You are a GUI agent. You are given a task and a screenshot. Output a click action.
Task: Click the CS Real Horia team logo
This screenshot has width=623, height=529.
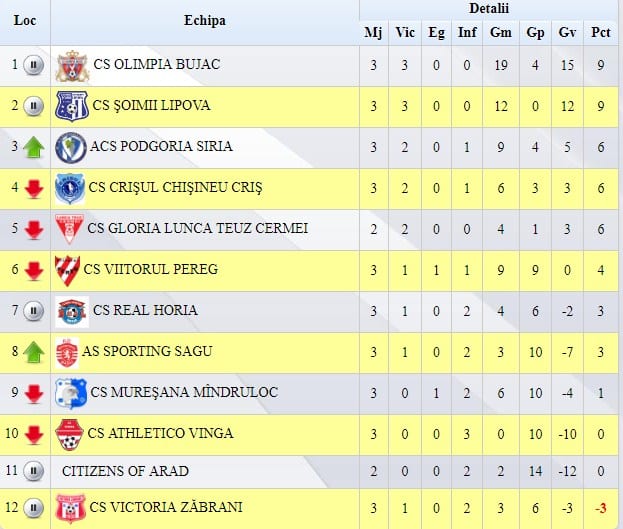[x=72, y=312]
